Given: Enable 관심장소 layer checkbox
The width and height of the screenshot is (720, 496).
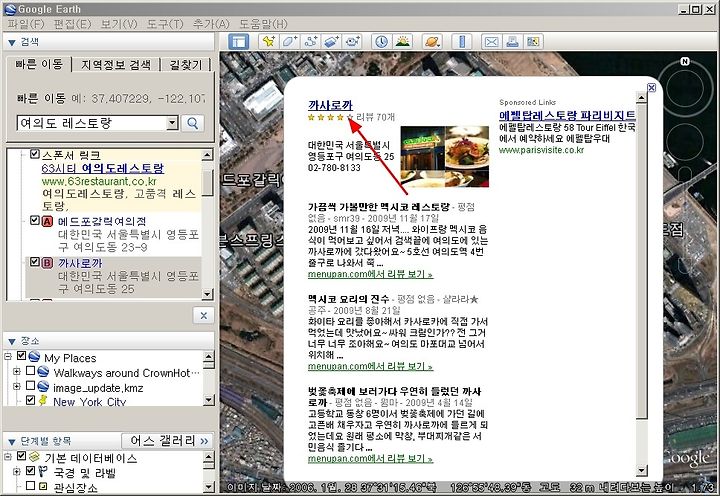Looking at the screenshot, I should [x=30, y=485].
